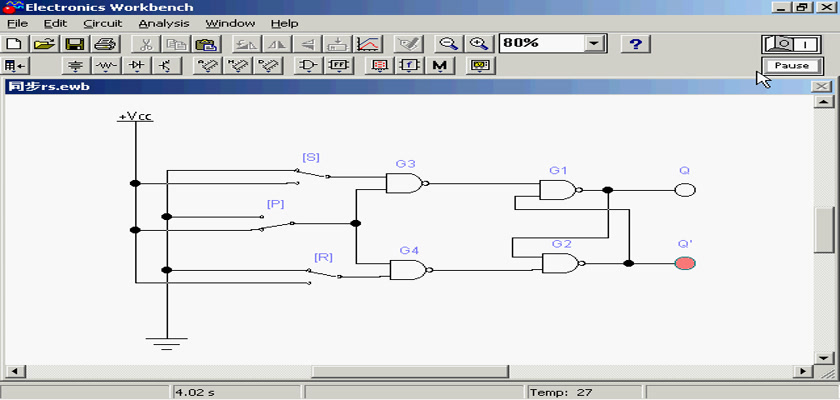Expand the 80% zoom dropdown
Screen dimensions: 840x400
pos(594,43)
